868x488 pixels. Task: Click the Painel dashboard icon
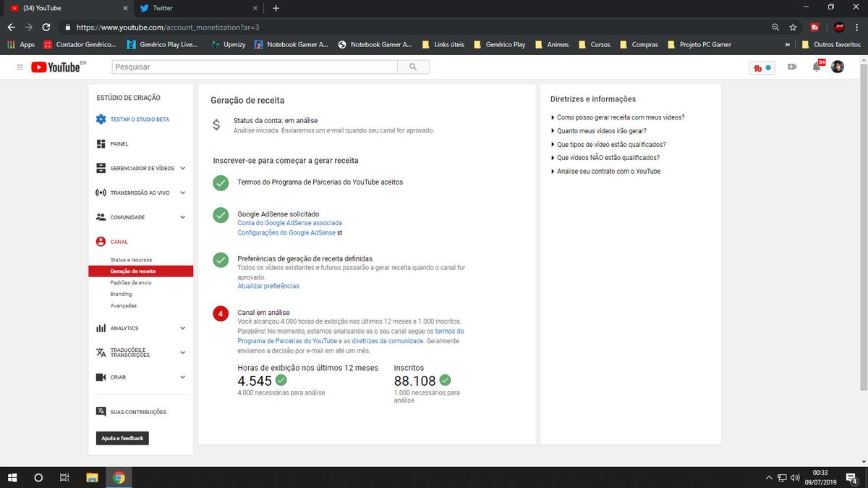[101, 143]
